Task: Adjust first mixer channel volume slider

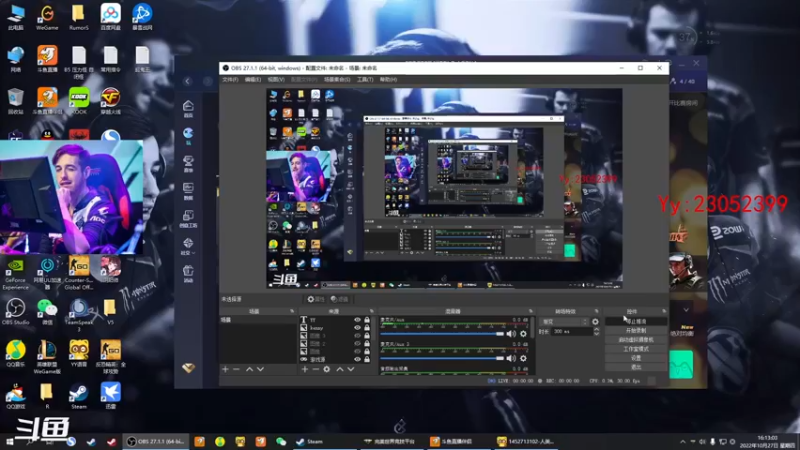Action: click(x=442, y=334)
